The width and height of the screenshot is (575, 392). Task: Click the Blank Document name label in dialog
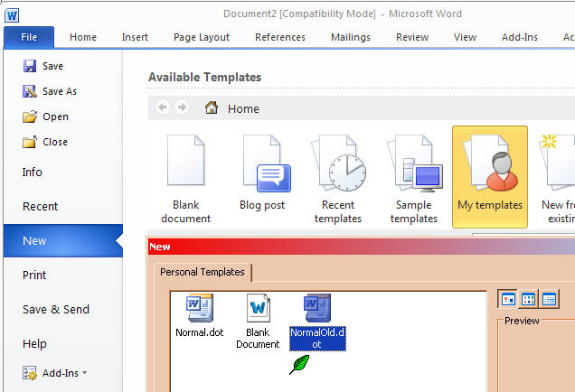pyautogui.click(x=258, y=338)
